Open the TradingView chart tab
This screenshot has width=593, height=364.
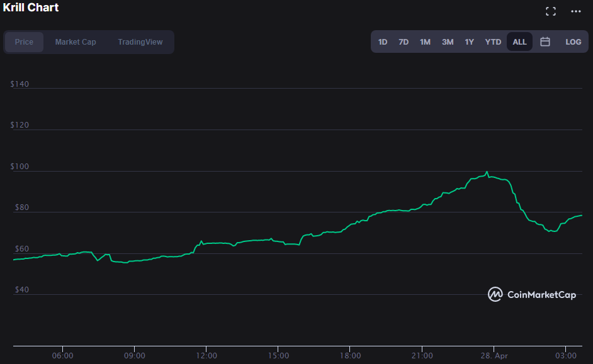tap(140, 42)
